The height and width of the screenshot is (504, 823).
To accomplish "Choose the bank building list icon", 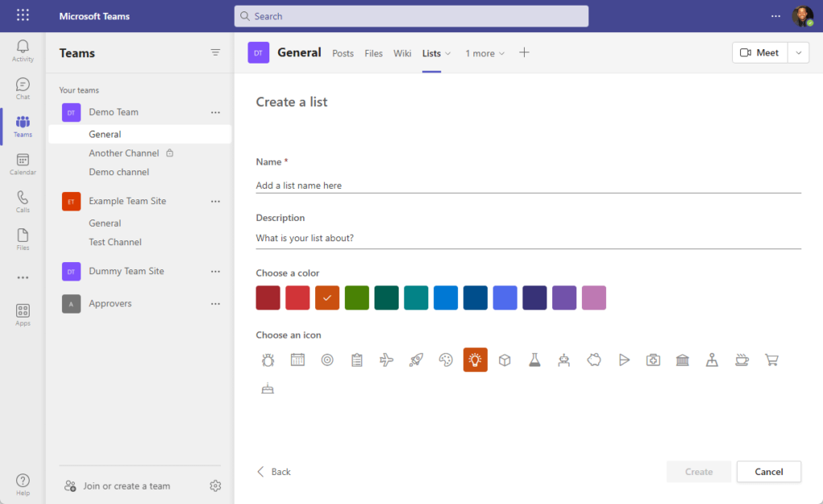I will point(682,359).
